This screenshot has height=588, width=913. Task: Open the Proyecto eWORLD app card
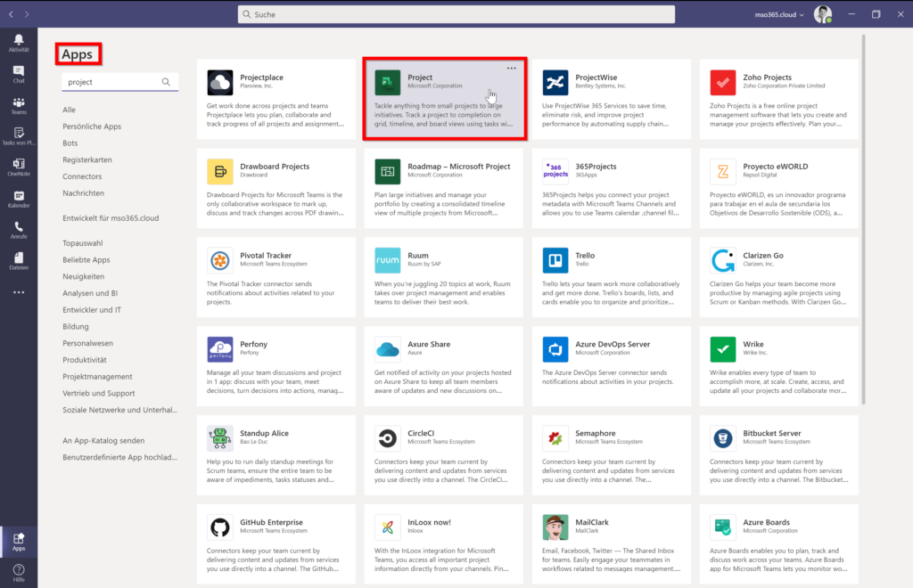[x=779, y=189]
